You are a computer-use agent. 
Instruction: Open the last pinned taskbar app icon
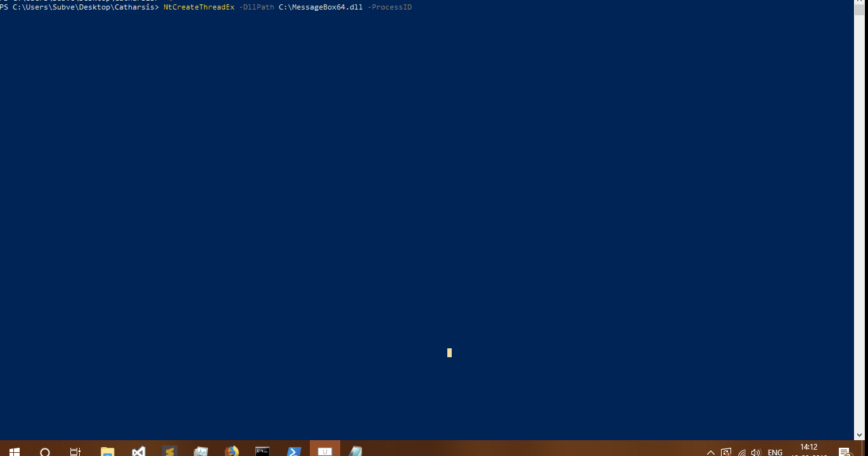pos(356,451)
